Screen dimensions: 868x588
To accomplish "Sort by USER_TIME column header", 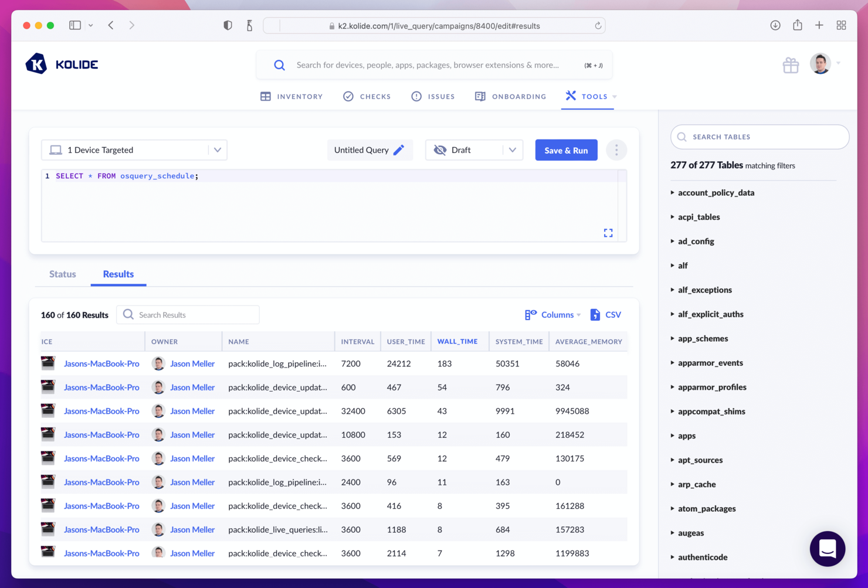I will pyautogui.click(x=406, y=342).
